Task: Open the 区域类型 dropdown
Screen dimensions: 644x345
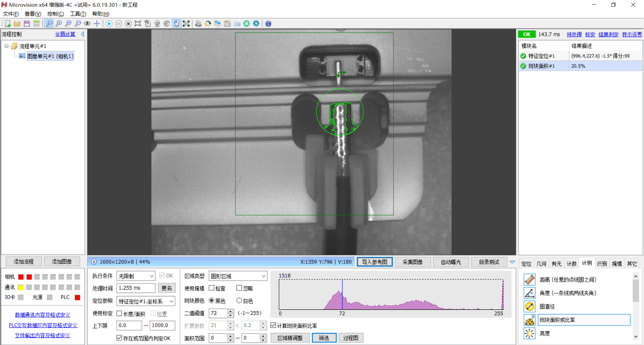Action: tap(238, 276)
